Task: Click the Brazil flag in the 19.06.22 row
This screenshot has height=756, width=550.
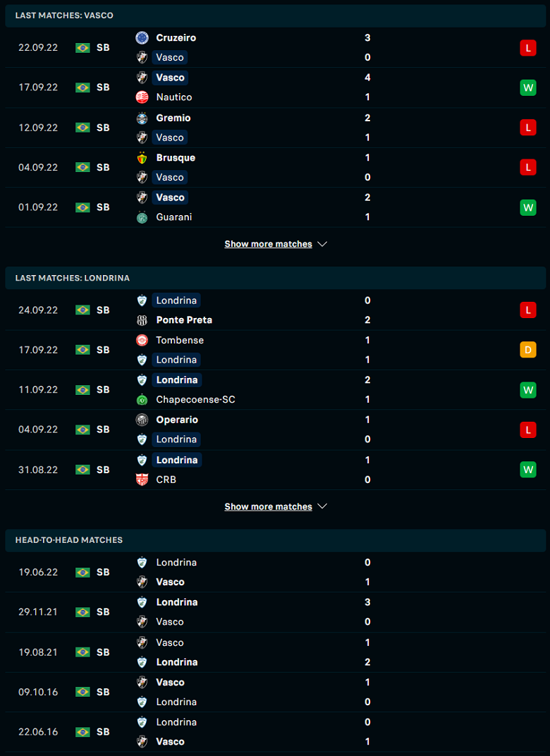Action: point(83,573)
